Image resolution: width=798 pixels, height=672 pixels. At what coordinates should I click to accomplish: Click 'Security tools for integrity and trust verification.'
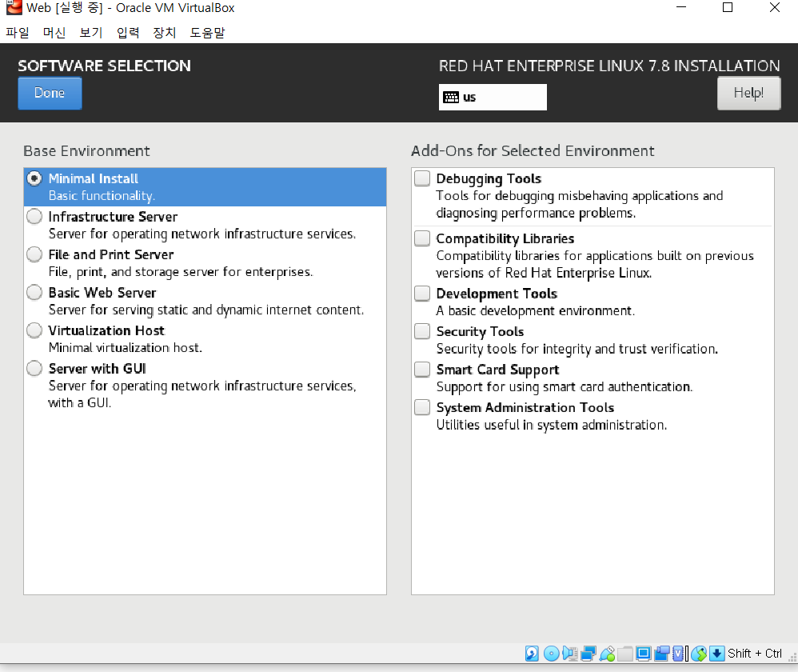(x=577, y=350)
